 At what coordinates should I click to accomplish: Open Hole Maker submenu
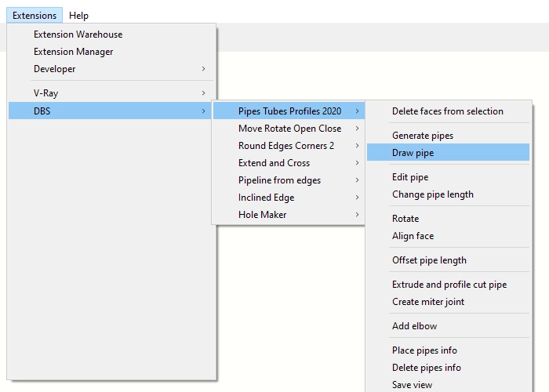pos(289,214)
